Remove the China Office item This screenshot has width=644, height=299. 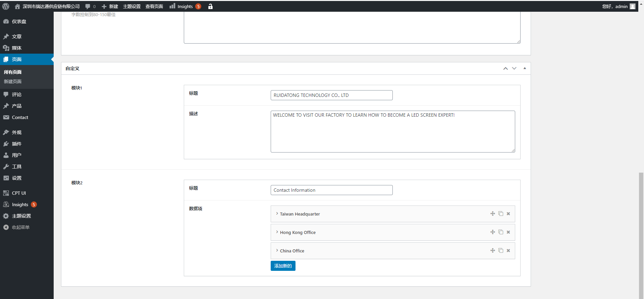508,250
